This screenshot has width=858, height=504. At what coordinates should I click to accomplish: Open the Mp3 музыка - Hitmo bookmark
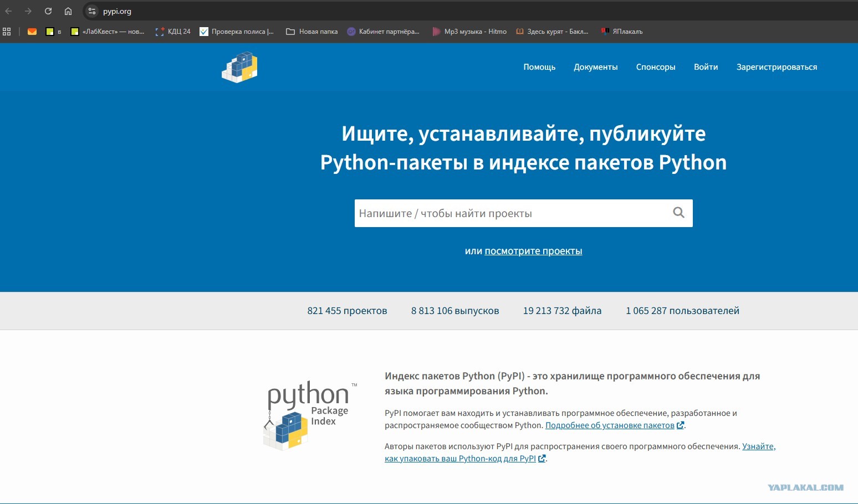469,32
